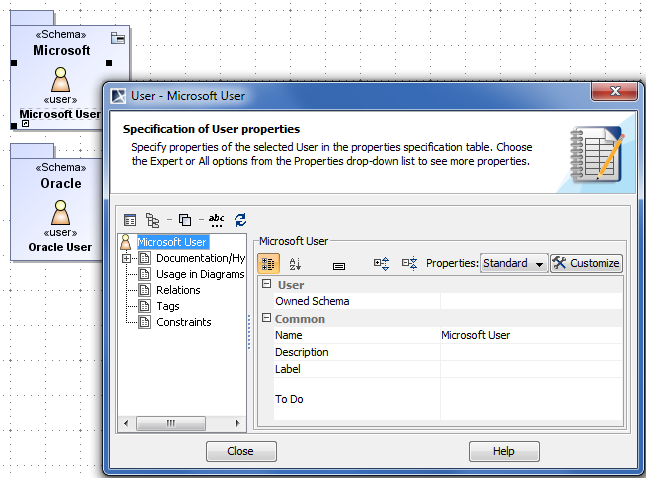Click the Close button
646x478 pixels.
241,451
